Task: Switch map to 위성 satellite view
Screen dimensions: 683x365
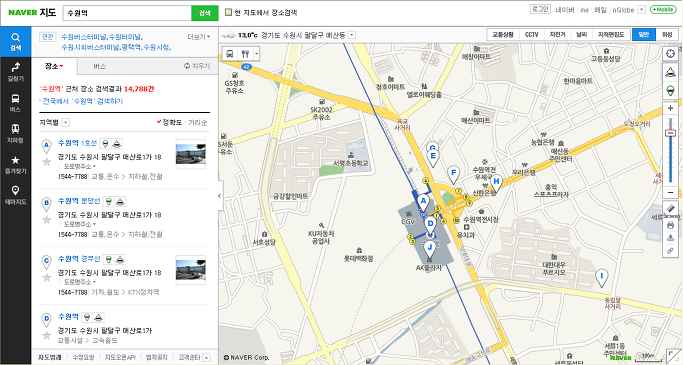Action: tap(667, 35)
